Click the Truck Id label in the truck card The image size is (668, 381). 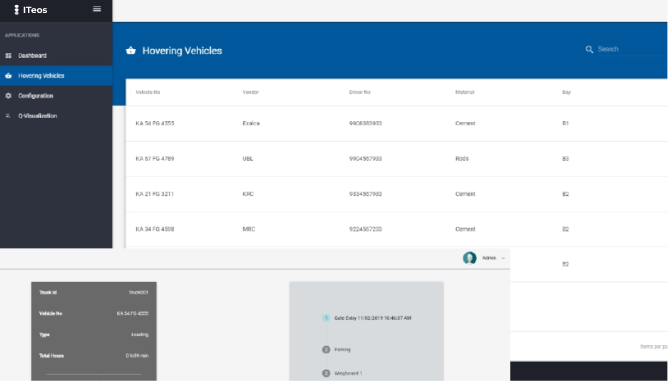click(48, 292)
